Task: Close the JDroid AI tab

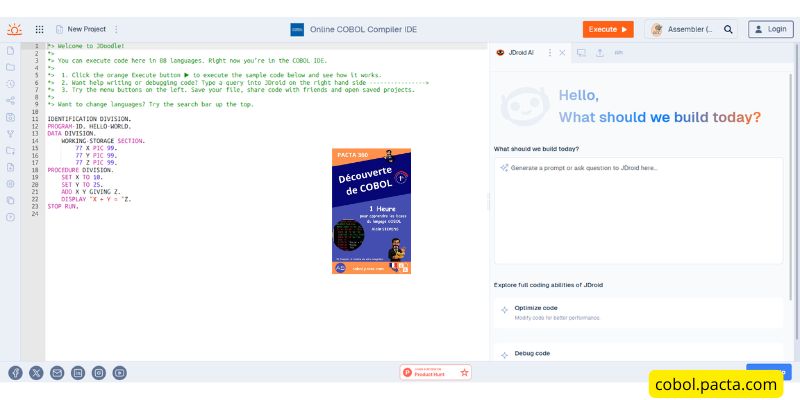Action: click(x=562, y=53)
